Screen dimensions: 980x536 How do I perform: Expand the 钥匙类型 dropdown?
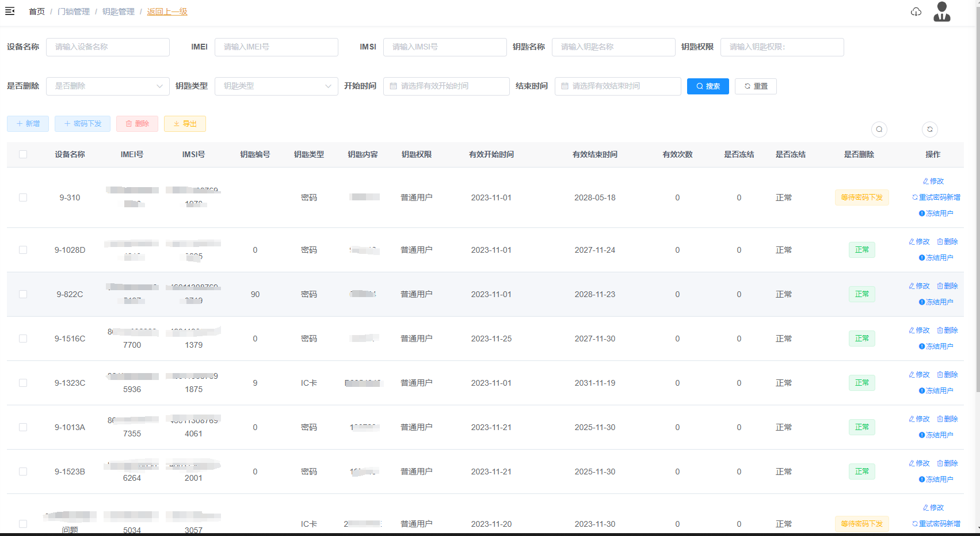point(276,86)
